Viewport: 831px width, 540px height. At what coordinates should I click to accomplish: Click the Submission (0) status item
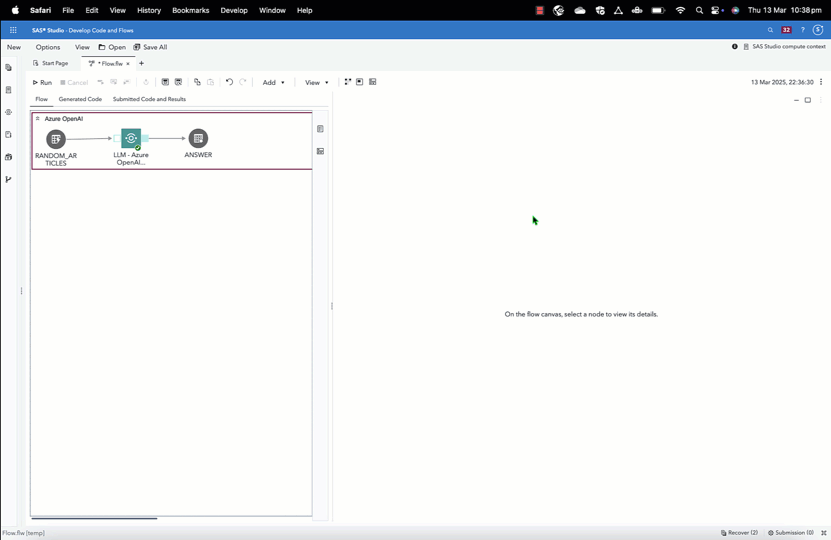tap(791, 533)
